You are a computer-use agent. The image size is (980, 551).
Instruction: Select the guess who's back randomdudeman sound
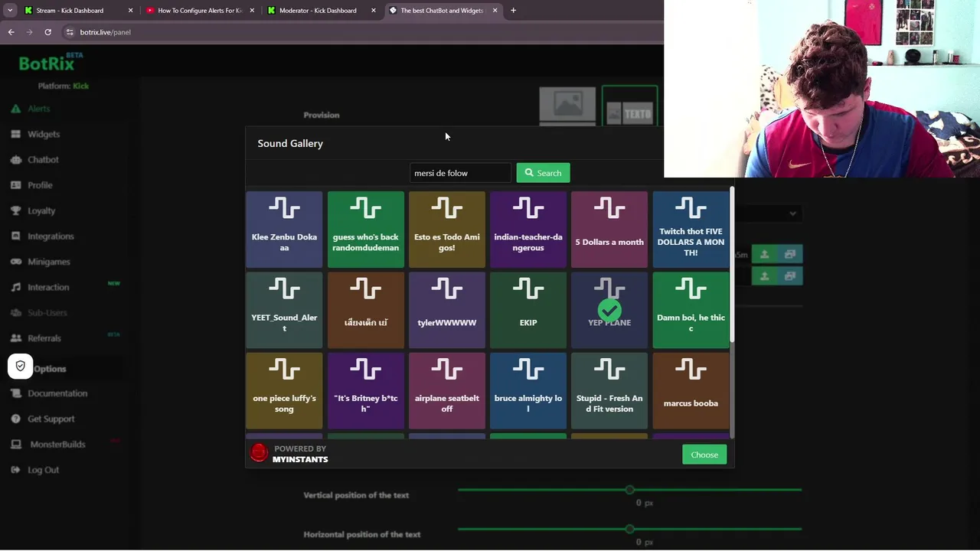pyautogui.click(x=366, y=229)
